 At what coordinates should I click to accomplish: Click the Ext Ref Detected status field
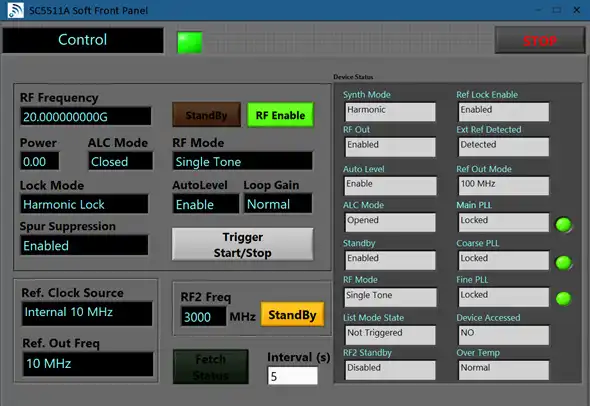504,147
